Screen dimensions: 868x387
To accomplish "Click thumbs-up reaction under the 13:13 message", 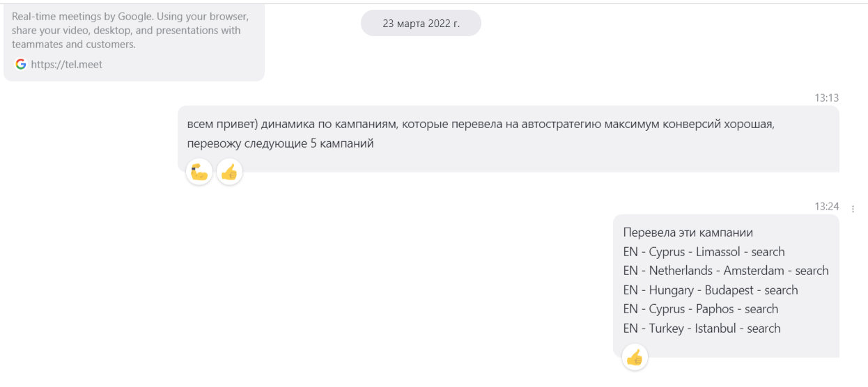I will tap(229, 172).
